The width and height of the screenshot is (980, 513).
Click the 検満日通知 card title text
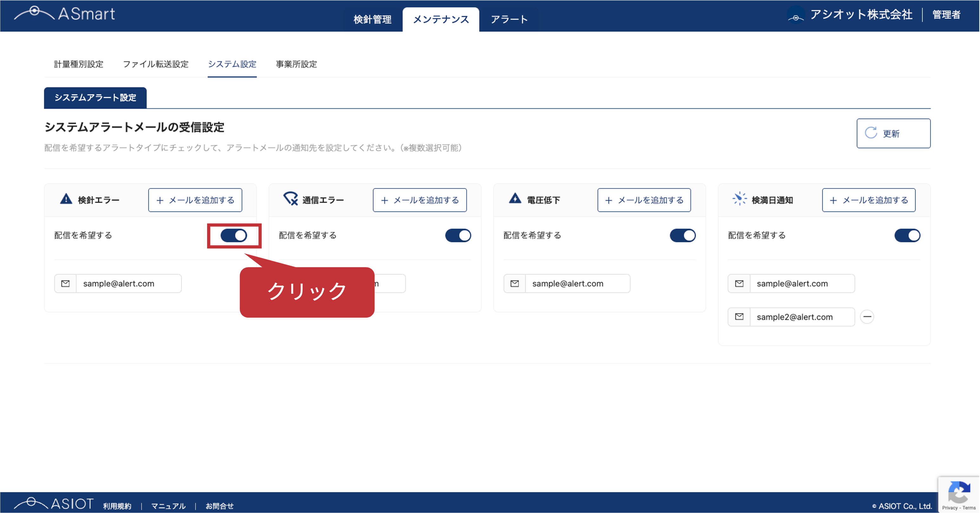click(772, 200)
